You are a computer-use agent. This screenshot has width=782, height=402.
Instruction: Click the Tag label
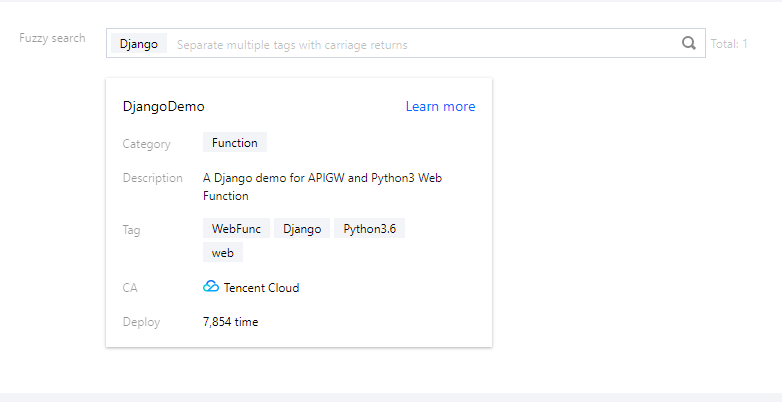[132, 230]
